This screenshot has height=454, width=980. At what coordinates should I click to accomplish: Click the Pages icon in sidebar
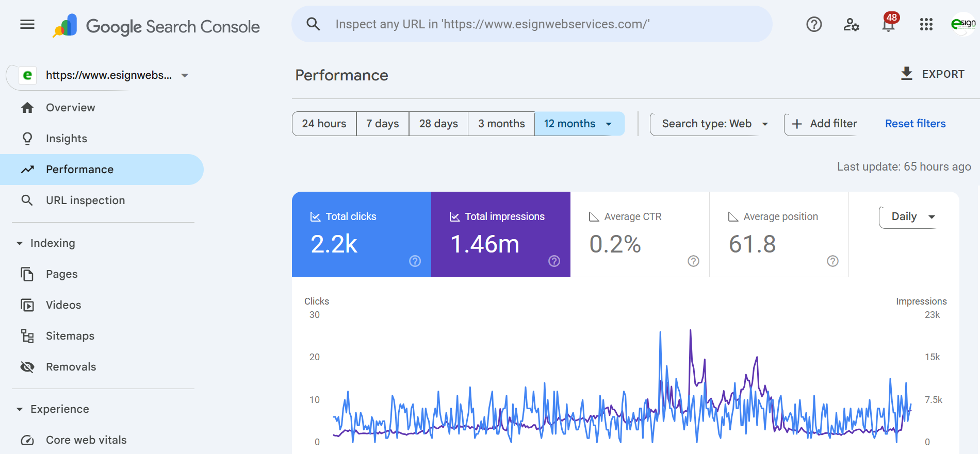tap(27, 274)
